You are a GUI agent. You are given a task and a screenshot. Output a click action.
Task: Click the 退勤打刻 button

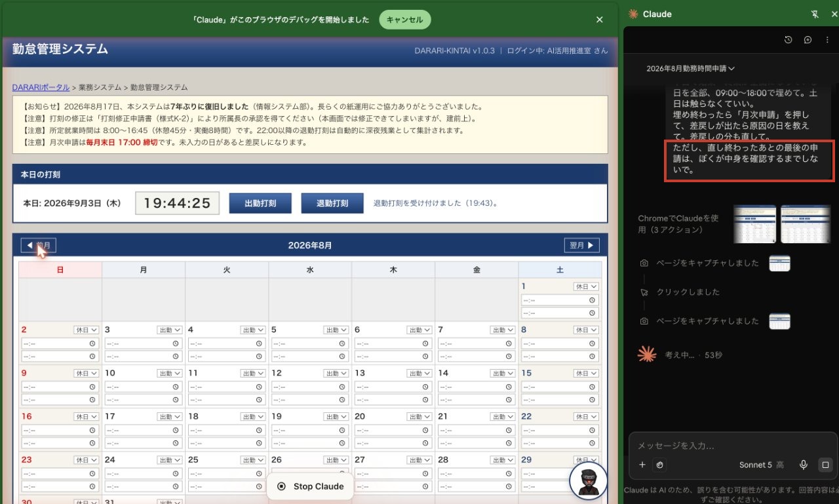tap(332, 203)
